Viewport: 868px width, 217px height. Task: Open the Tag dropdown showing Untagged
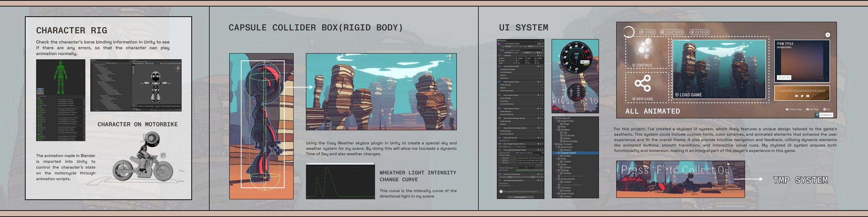tap(513, 46)
